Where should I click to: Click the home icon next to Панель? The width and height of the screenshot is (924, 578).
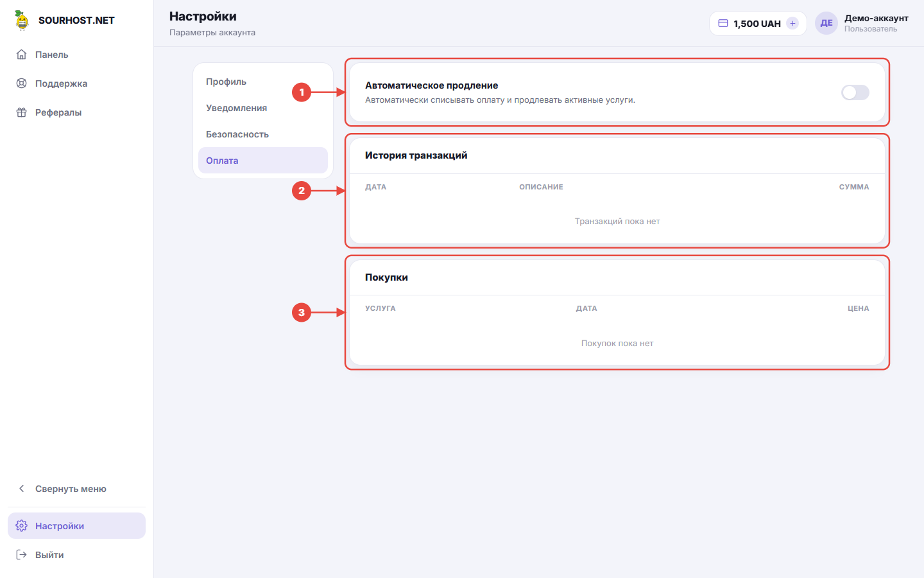click(21, 55)
